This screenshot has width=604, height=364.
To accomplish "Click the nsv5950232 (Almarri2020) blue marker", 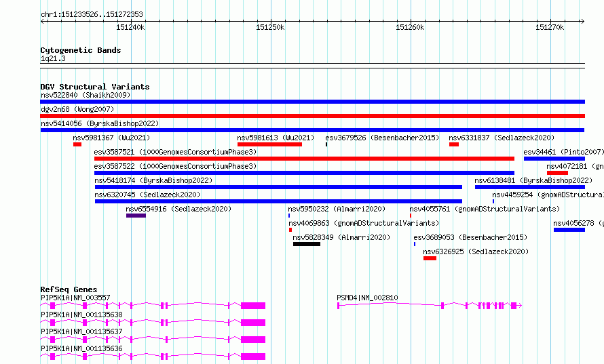I will click(x=289, y=216).
